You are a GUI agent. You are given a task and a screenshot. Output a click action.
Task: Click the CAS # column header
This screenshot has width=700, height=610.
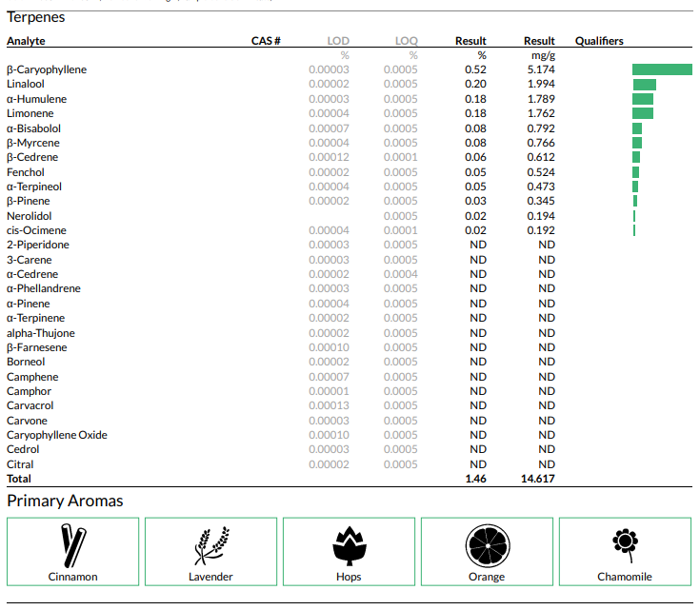point(266,41)
